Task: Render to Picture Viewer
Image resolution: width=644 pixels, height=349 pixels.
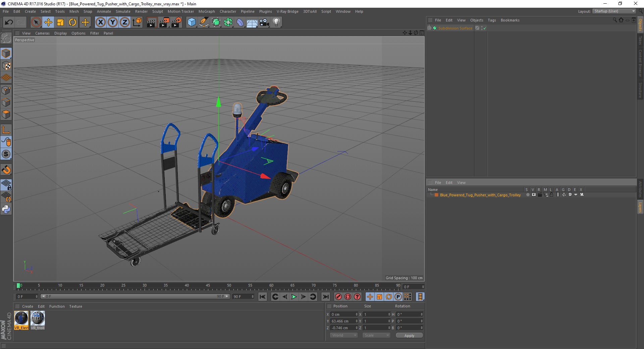Action: [x=164, y=22]
